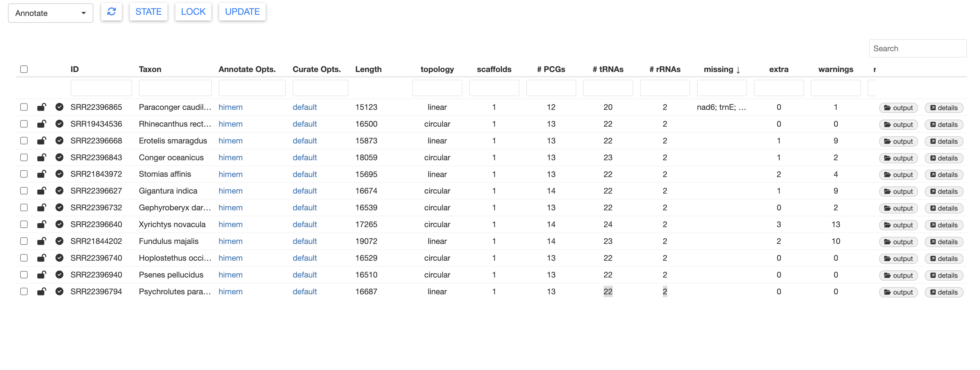Click the STATE button
The width and height of the screenshot is (980, 370).
[x=148, y=12]
